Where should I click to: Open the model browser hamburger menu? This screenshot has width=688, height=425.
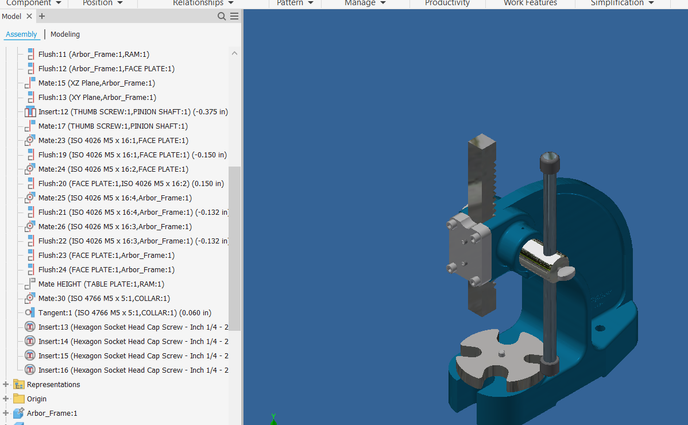[x=234, y=16]
